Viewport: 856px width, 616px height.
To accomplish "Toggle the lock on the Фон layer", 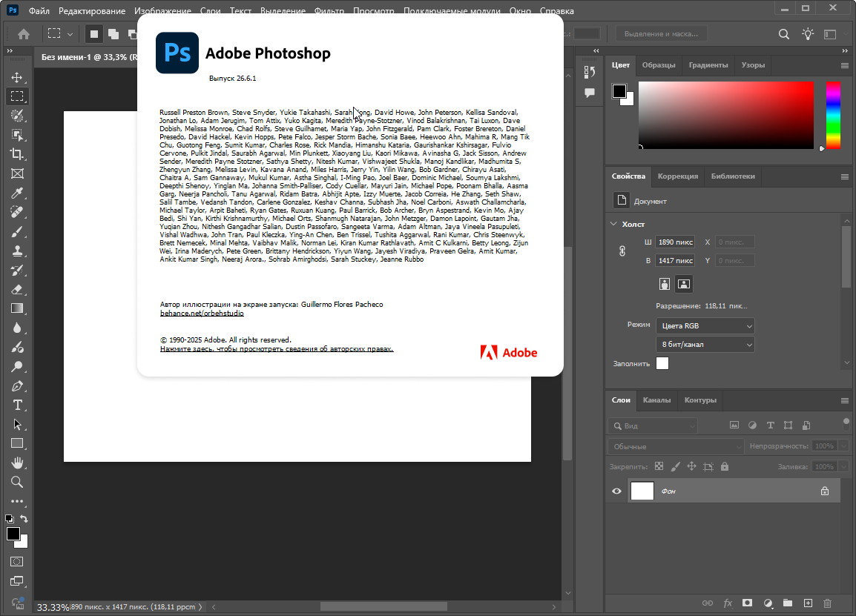I will (x=825, y=491).
